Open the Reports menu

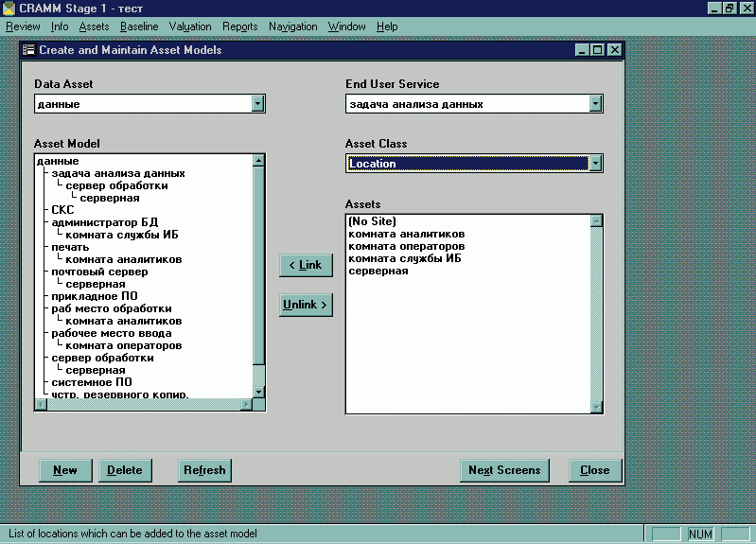pyautogui.click(x=239, y=26)
